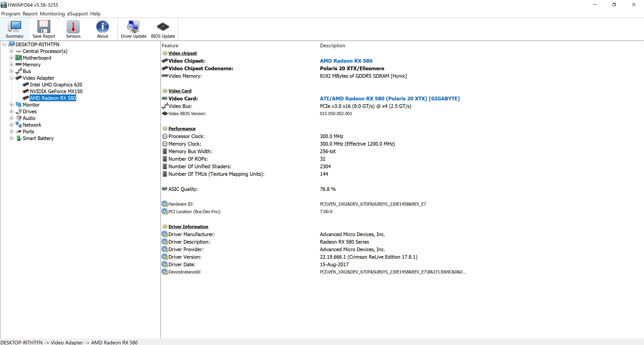644x345 pixels.
Task: Launch the Driver Update tool
Action: [133, 29]
